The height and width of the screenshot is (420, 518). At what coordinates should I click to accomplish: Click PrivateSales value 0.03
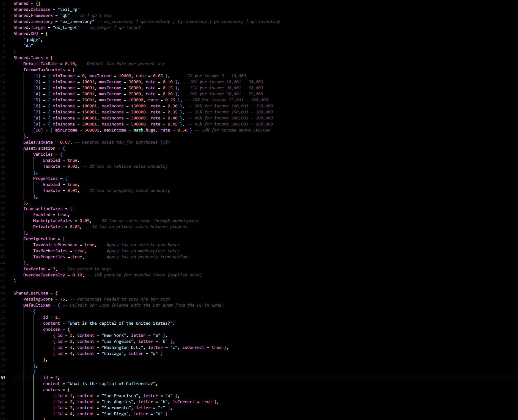[x=75, y=227]
